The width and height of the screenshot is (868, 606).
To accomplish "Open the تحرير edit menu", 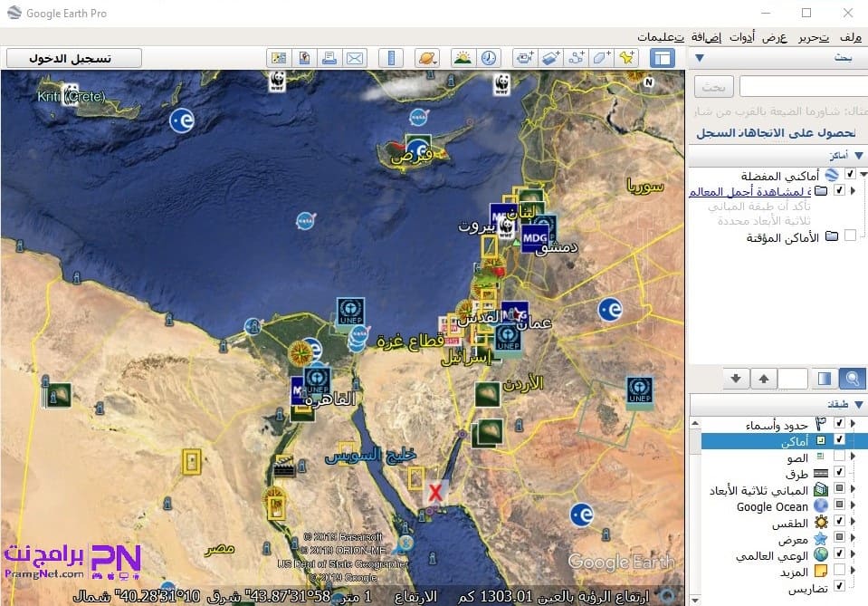I will (813, 37).
